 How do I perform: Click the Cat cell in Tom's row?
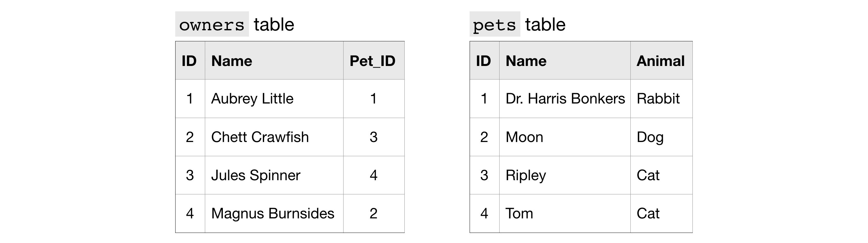(648, 213)
